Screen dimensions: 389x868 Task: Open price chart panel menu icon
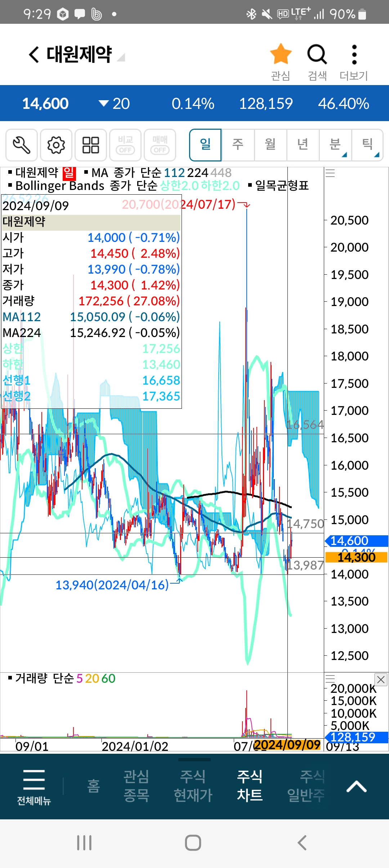point(330,173)
